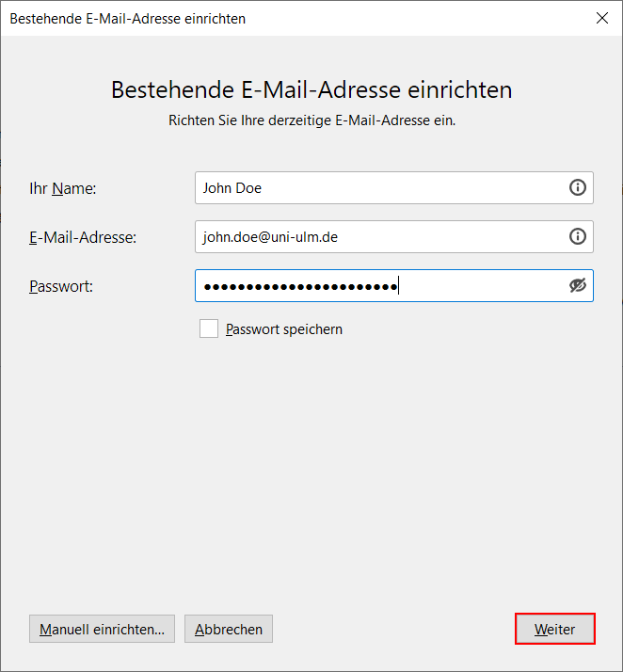Click the info icon in the name field
This screenshot has width=623, height=672.
578,187
